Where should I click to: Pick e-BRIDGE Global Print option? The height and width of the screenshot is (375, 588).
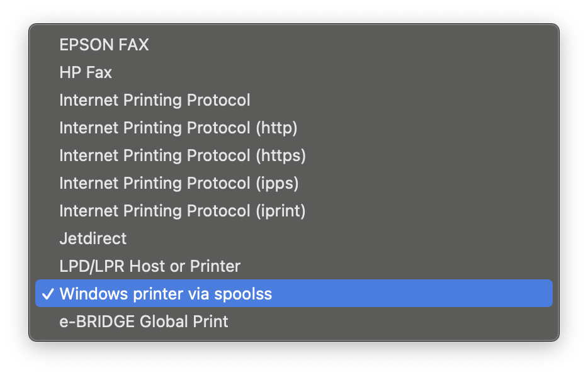(144, 322)
